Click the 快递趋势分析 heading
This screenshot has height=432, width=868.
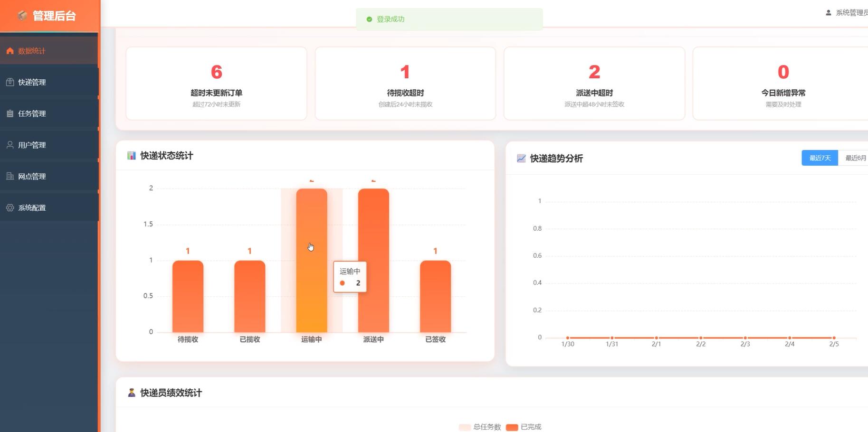pyautogui.click(x=556, y=159)
